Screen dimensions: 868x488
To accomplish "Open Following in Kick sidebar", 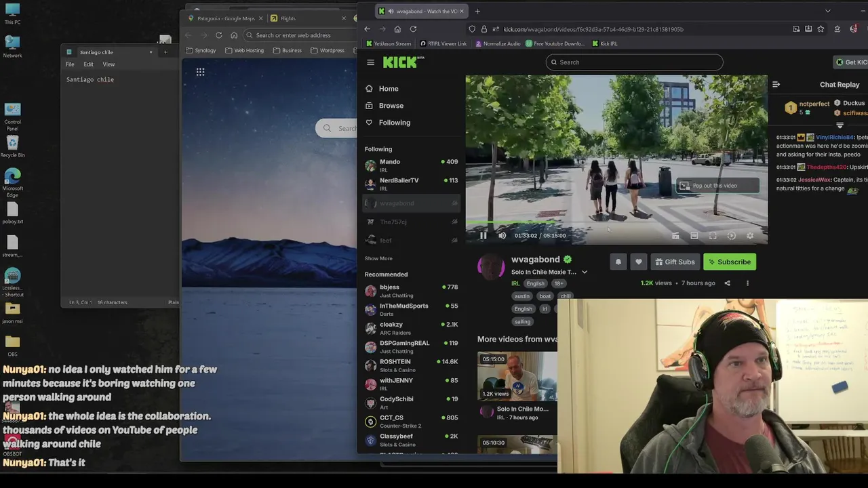I will (387, 123).
